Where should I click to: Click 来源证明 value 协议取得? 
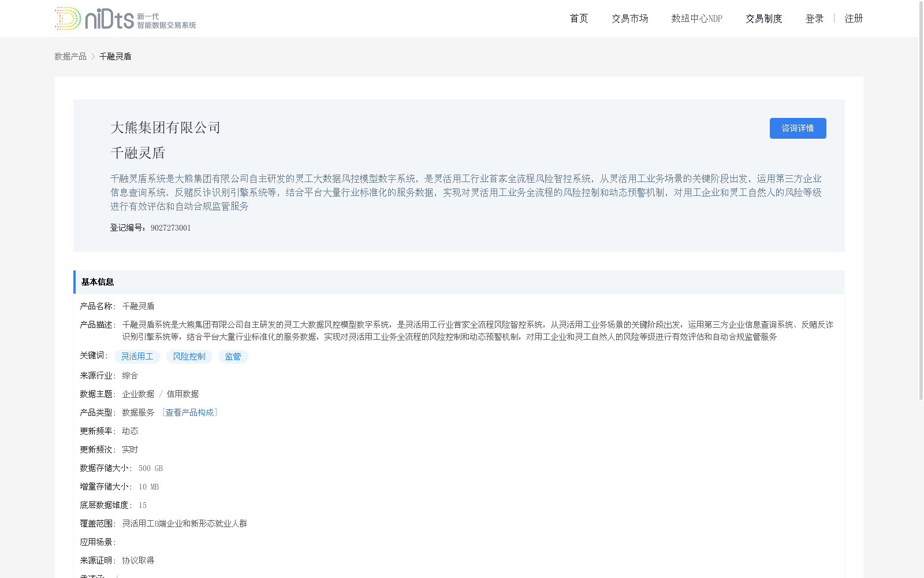138,560
